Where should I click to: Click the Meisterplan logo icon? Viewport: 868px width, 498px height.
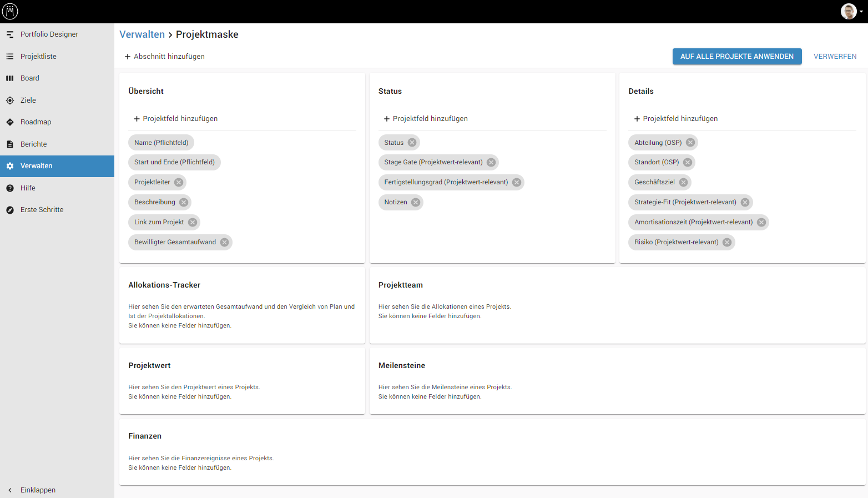click(10, 11)
